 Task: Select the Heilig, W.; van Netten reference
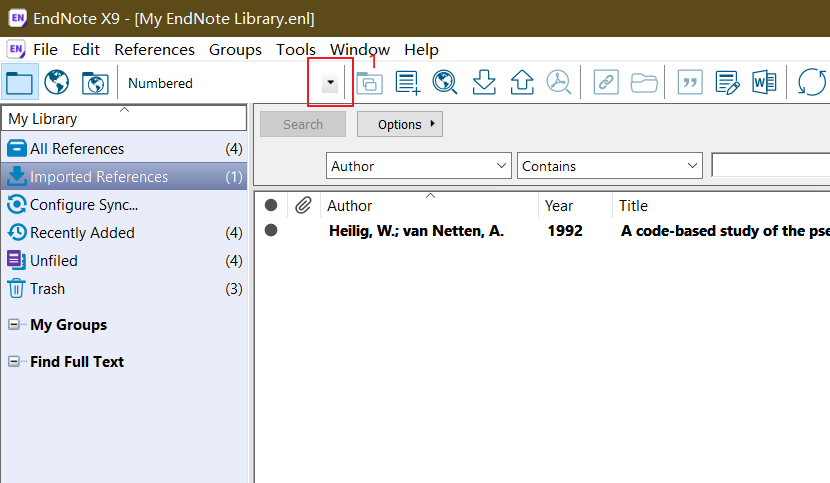click(x=416, y=231)
